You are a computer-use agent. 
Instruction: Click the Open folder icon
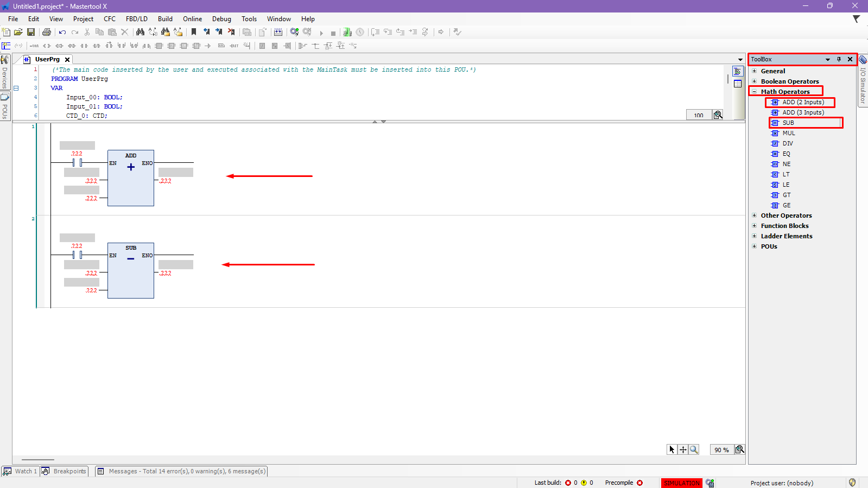pyautogui.click(x=18, y=32)
